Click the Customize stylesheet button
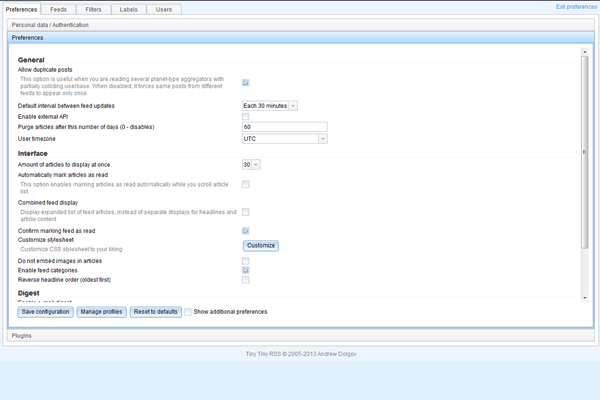Screen dimensions: 600x400 (x=261, y=245)
